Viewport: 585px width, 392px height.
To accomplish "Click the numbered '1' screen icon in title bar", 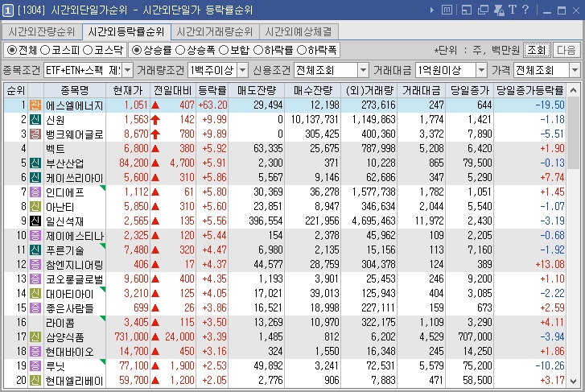I will point(7,10).
